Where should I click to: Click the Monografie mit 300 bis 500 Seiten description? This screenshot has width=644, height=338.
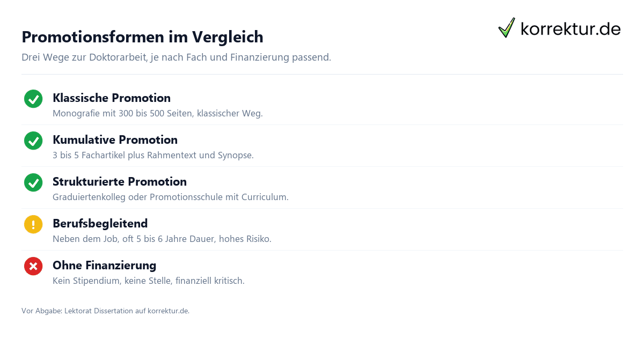click(158, 114)
